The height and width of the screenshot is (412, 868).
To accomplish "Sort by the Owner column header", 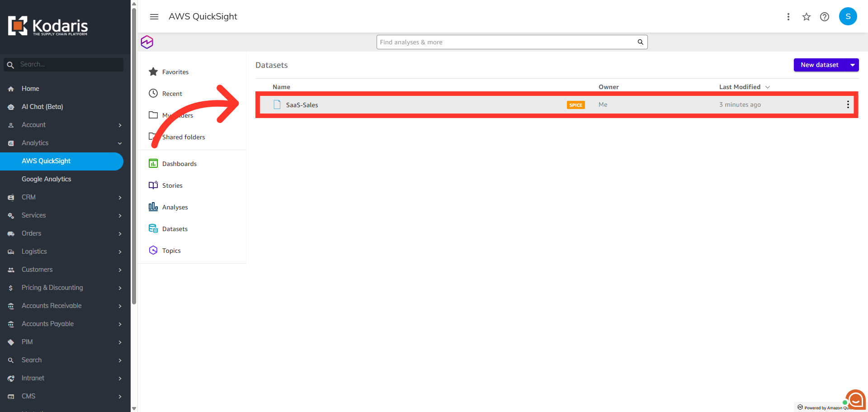I will [609, 87].
